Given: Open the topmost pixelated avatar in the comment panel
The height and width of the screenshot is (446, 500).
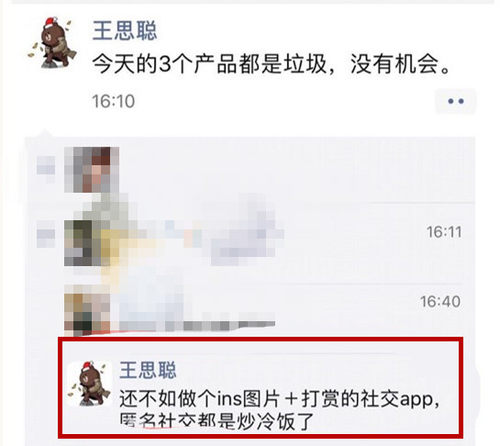Looking at the screenshot, I should (92, 170).
